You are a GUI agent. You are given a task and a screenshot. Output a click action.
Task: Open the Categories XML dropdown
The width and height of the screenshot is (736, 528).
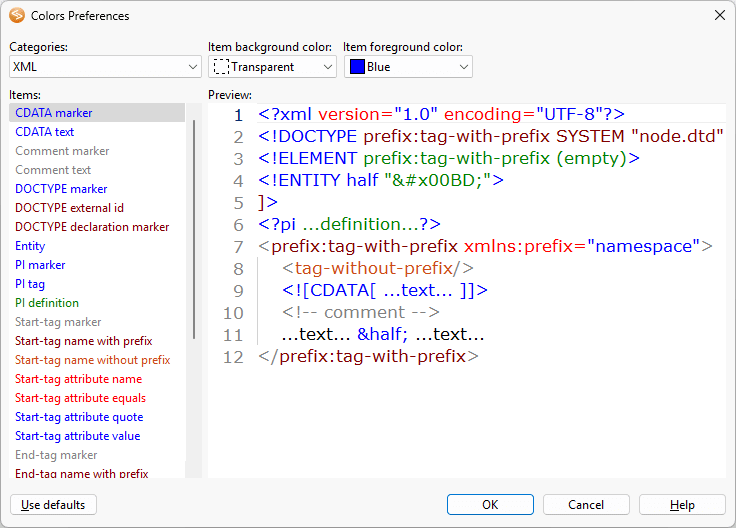[105, 67]
